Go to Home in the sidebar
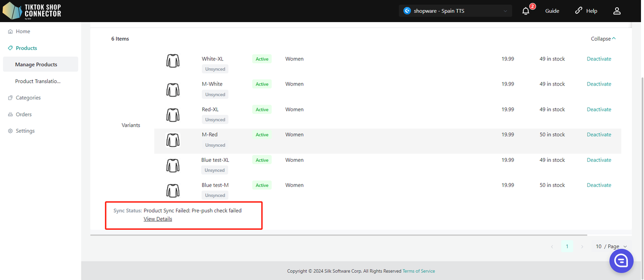 (23, 31)
